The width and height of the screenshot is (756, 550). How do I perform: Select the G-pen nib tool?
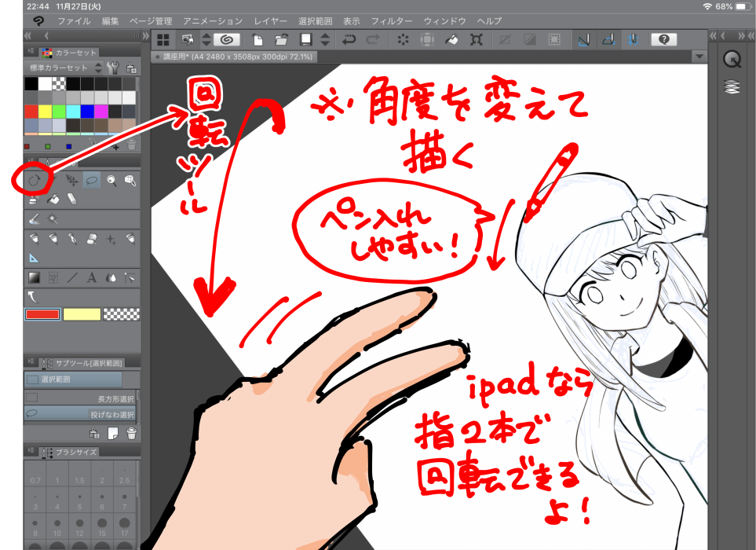coord(72,239)
